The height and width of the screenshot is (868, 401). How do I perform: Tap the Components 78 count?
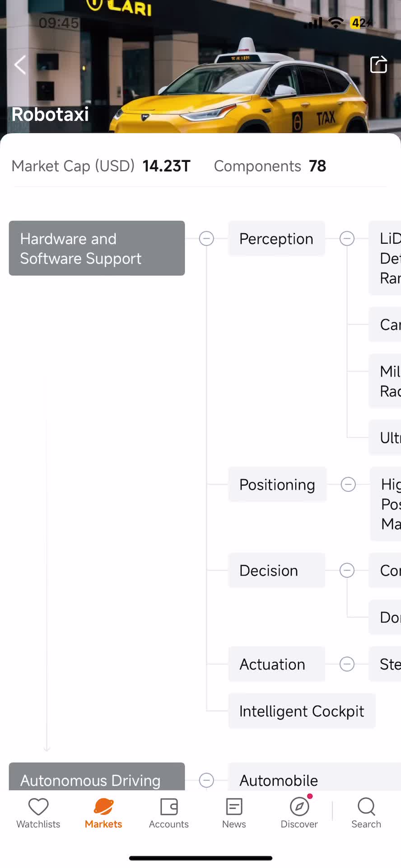click(x=270, y=166)
